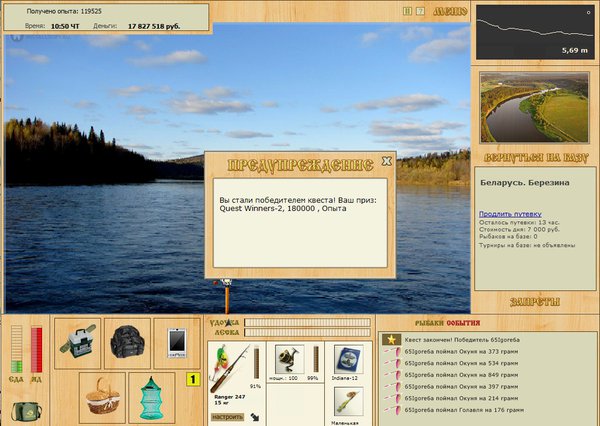600x426 pixels.
Task: Click the event 'Окуня на 397 грамм'
Action: pyautogui.click(x=461, y=387)
